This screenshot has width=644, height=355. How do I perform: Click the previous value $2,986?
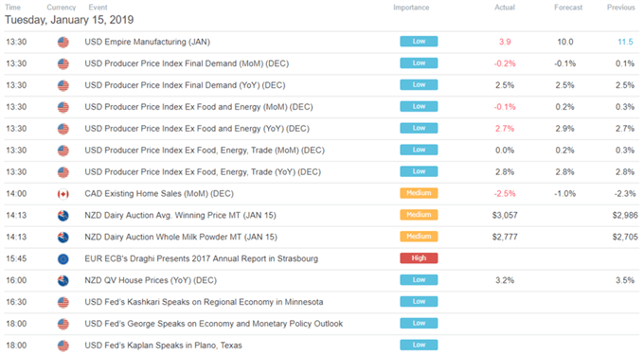[625, 216]
